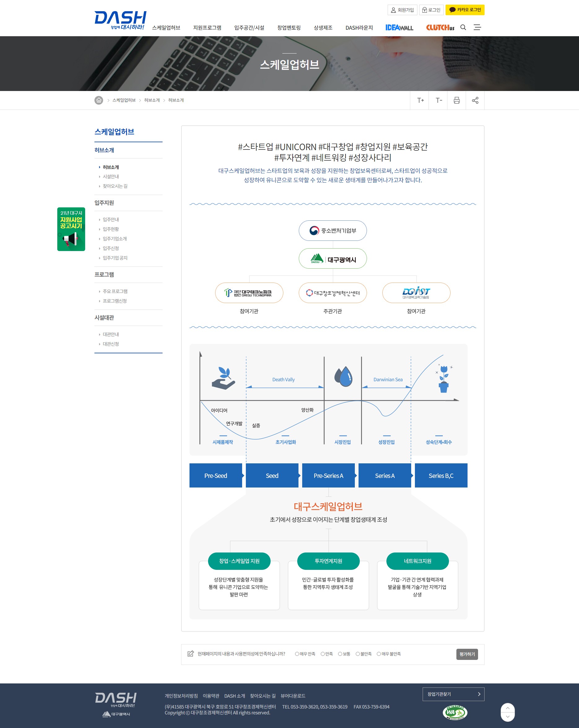
Task: Open the 지원프로그램 navigation menu
Action: click(x=208, y=28)
